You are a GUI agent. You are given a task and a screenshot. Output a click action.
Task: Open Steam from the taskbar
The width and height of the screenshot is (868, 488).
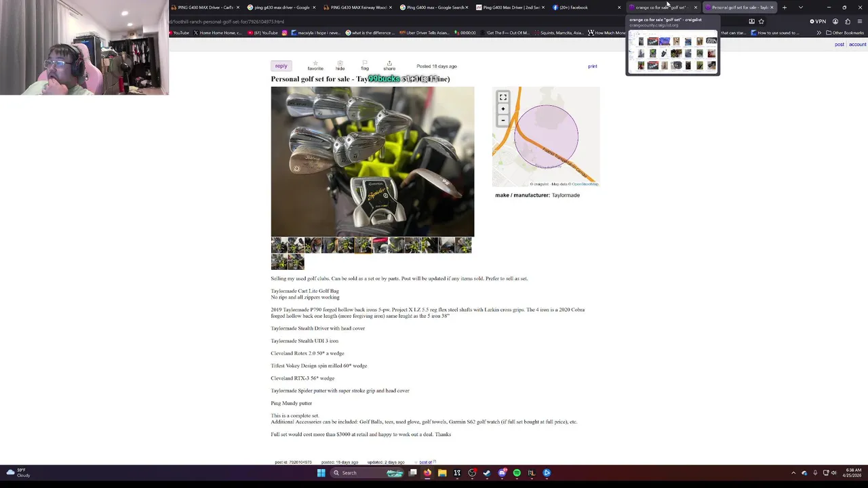click(487, 472)
